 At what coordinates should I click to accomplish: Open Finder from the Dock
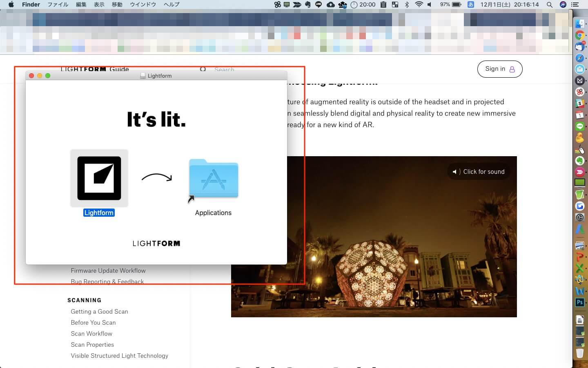tap(579, 24)
